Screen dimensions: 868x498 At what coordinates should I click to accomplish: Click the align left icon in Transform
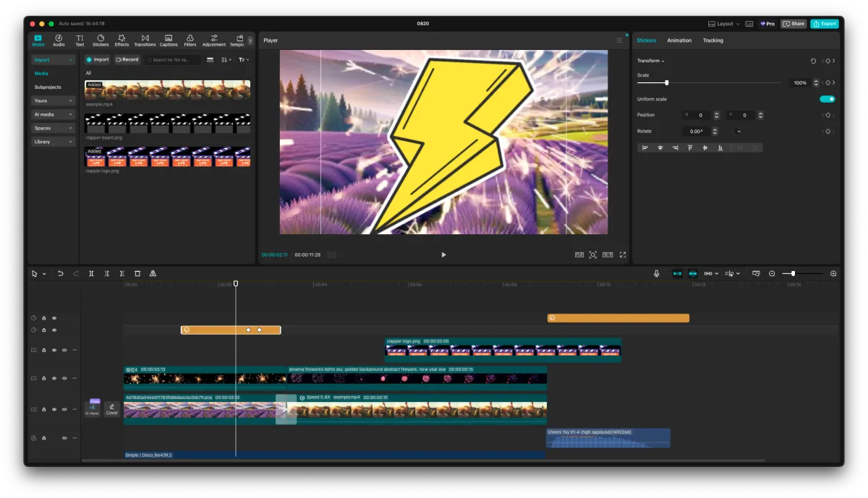click(x=645, y=147)
